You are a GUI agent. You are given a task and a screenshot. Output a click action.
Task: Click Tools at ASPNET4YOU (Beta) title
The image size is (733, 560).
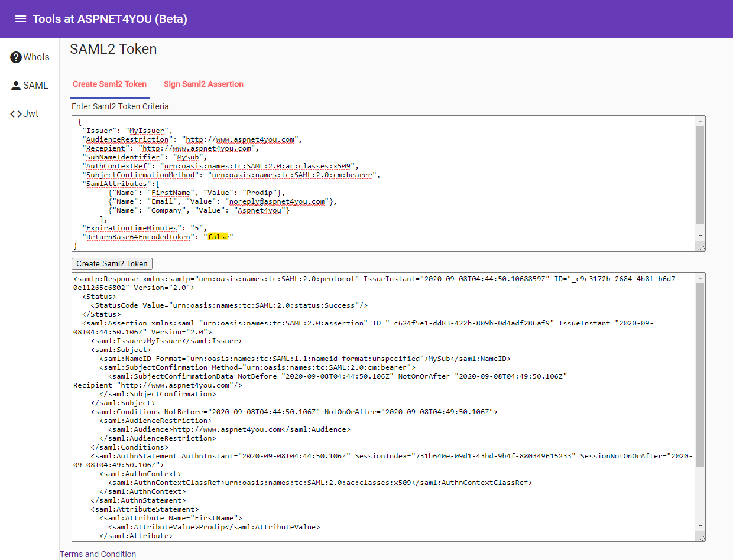(x=110, y=19)
